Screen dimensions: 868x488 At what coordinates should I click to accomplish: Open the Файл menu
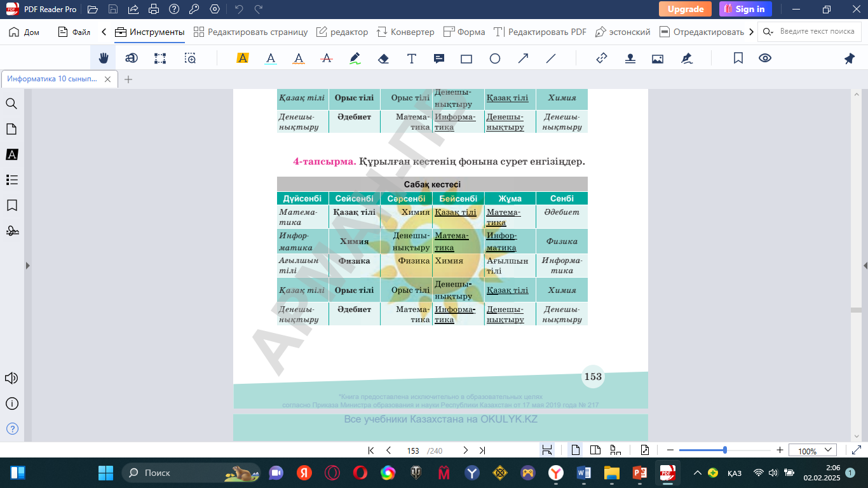click(74, 32)
